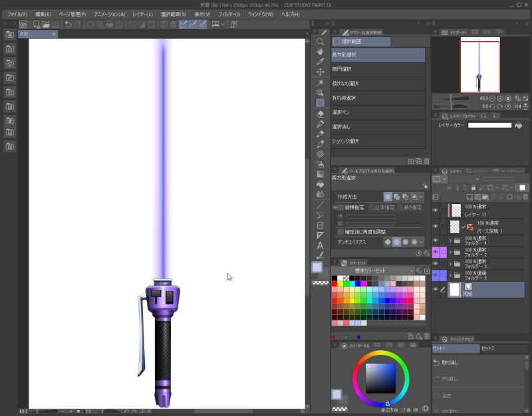
Task: Hide layer レイヤー 17 using eye icon
Action: click(436, 210)
